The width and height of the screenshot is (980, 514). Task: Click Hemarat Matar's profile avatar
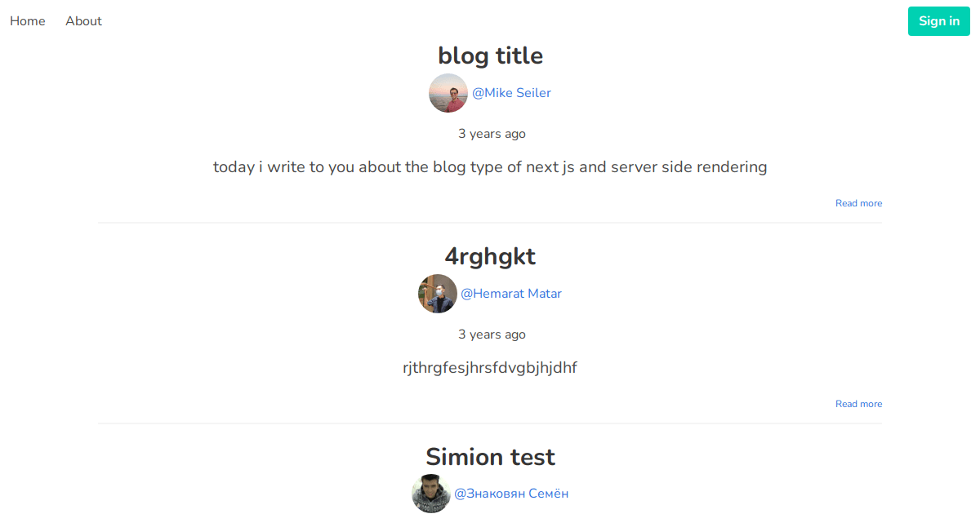click(x=438, y=293)
